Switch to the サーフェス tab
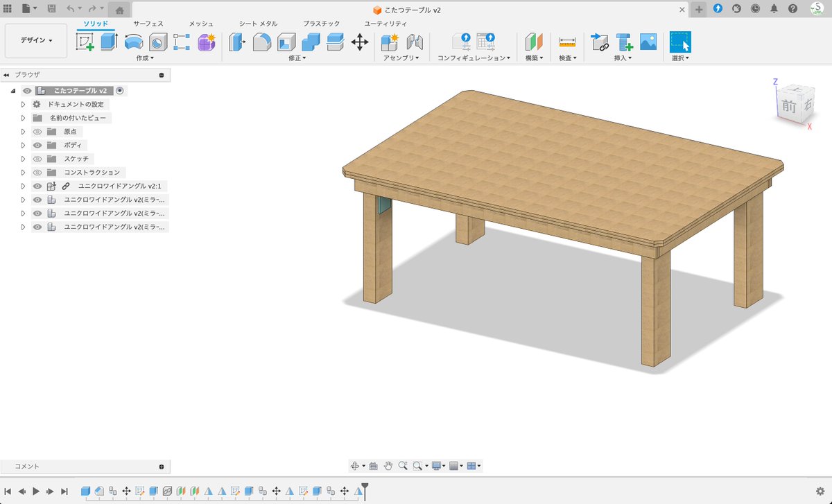 point(148,24)
